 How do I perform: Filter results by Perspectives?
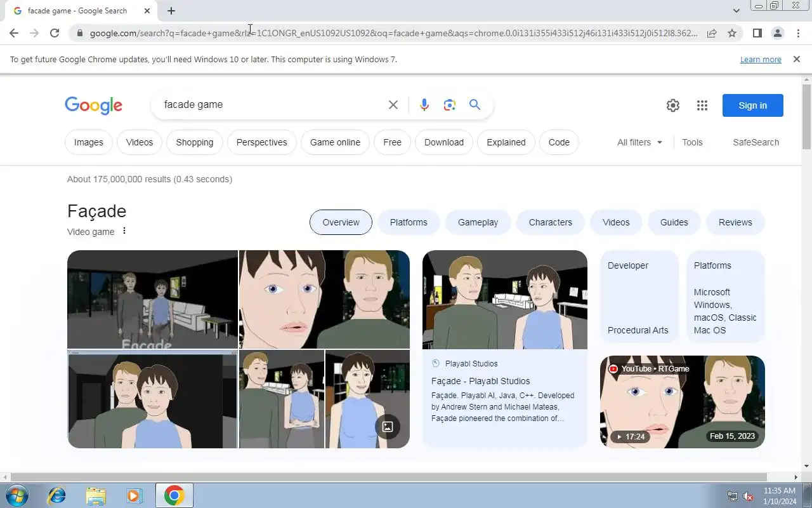262,142
